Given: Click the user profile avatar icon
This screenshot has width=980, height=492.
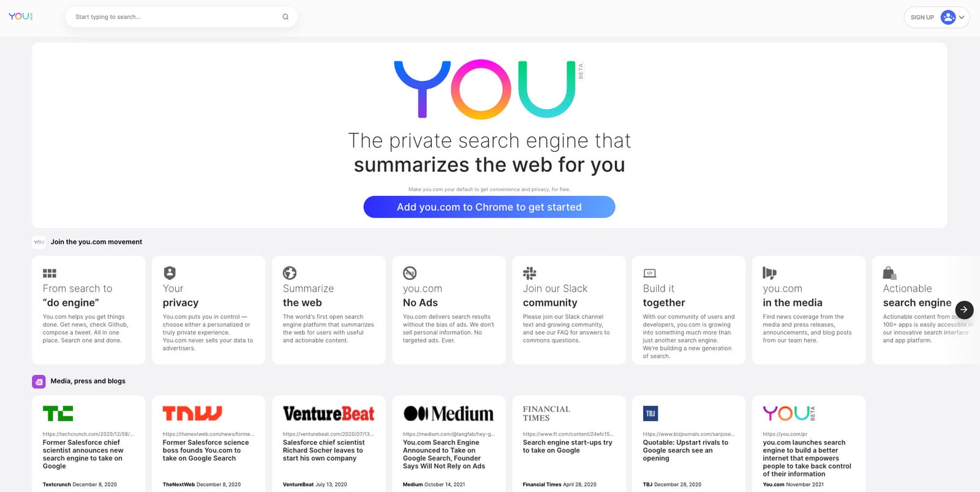Looking at the screenshot, I should (948, 17).
